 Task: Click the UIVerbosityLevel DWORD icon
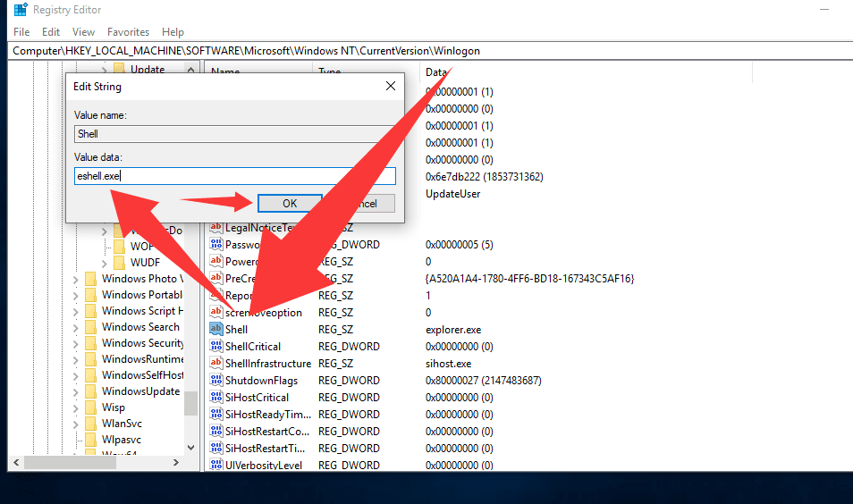[x=216, y=465]
